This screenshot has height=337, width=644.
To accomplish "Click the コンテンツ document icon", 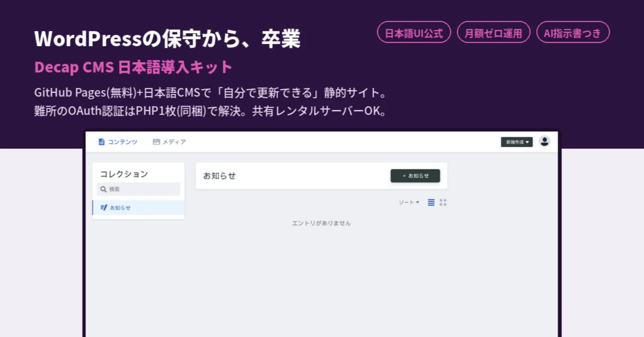I will pyautogui.click(x=102, y=142).
